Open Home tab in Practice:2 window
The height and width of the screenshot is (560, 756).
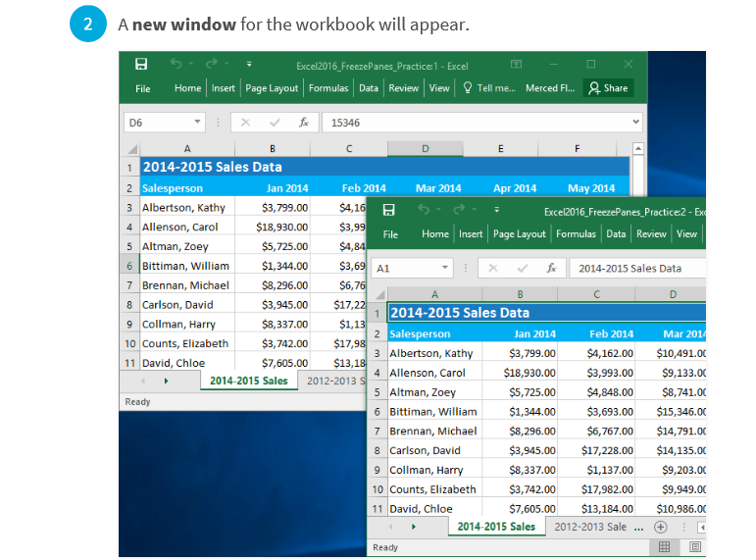(x=435, y=234)
